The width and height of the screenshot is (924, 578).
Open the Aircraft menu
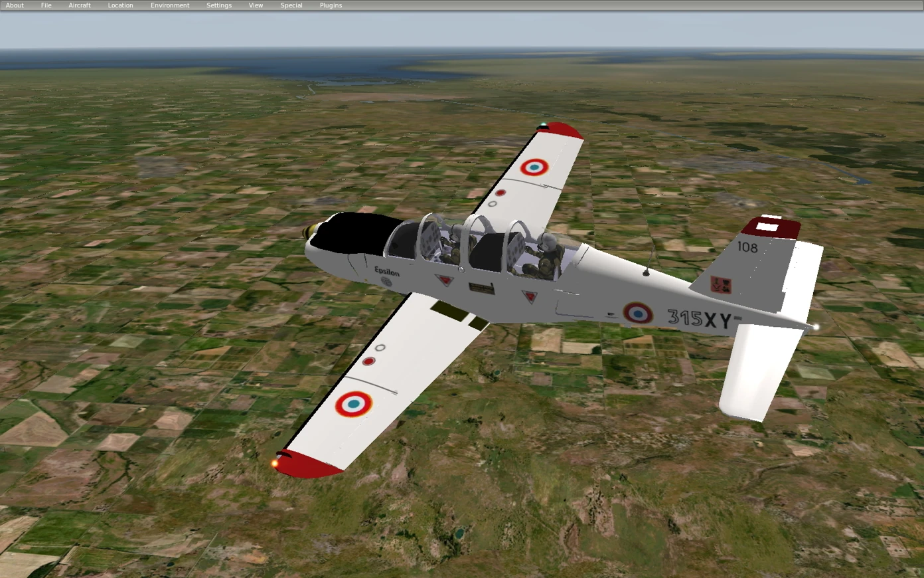(80, 5)
